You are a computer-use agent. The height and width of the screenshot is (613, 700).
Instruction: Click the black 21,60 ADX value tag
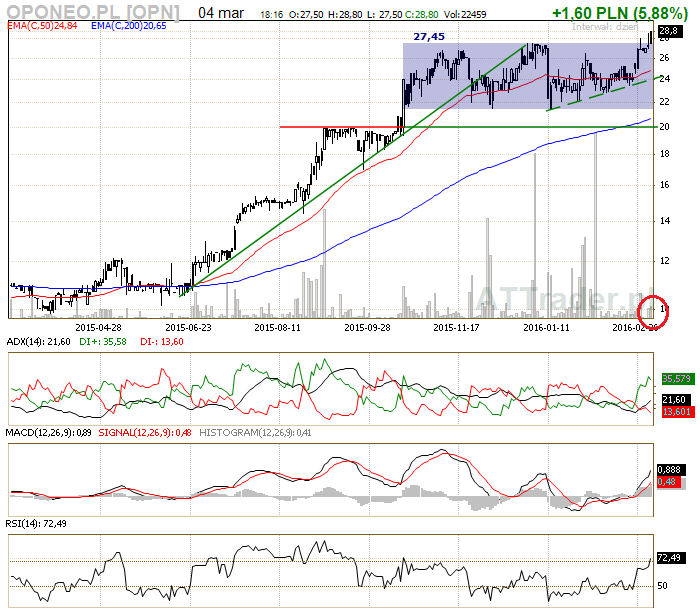pos(675,400)
